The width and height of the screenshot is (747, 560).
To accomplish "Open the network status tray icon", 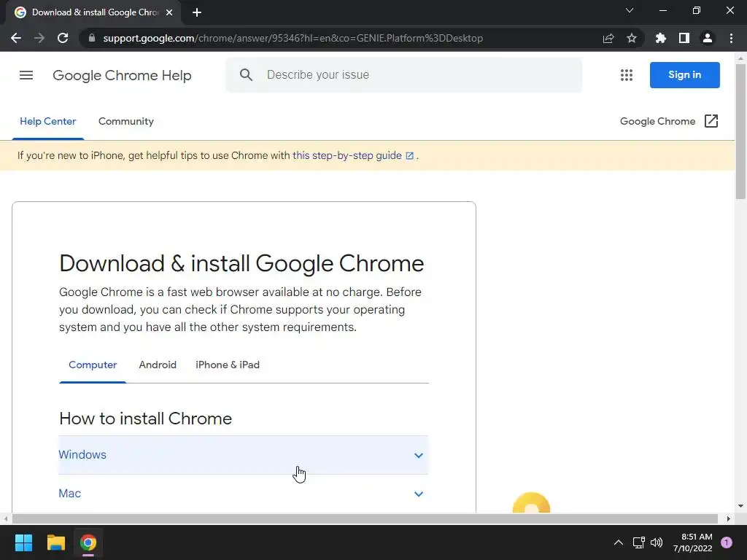I will (x=638, y=542).
